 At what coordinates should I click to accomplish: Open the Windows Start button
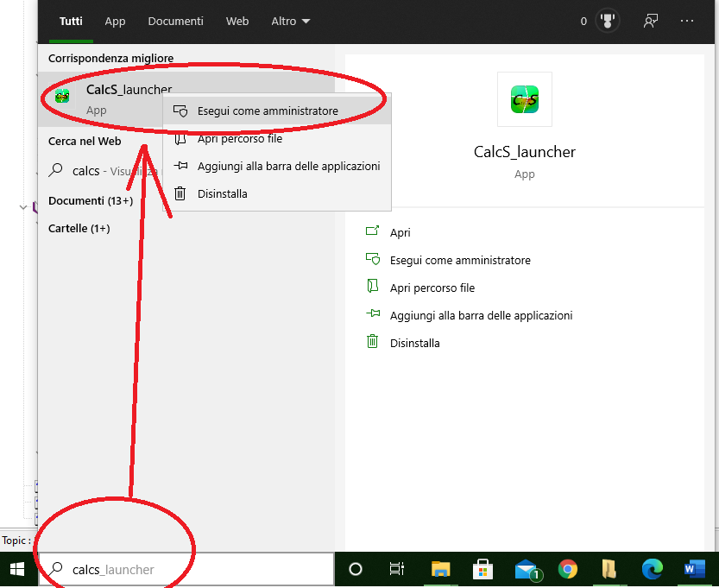[17, 569]
